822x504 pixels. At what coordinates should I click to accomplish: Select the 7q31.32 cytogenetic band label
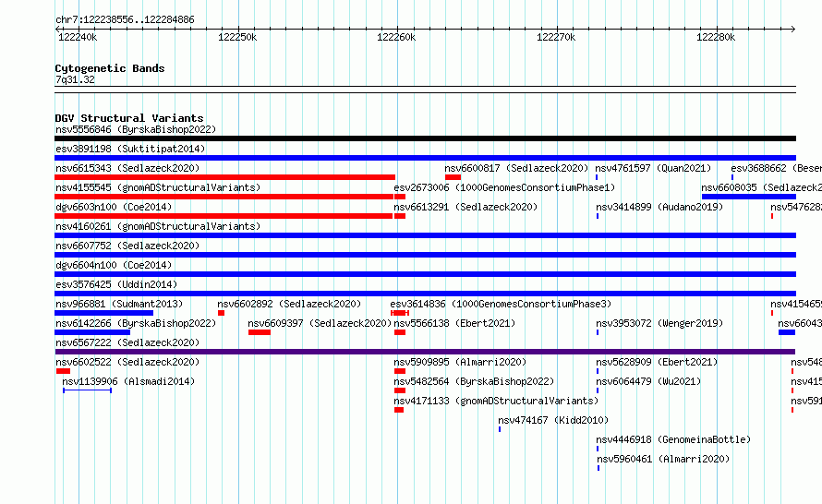[x=75, y=79]
